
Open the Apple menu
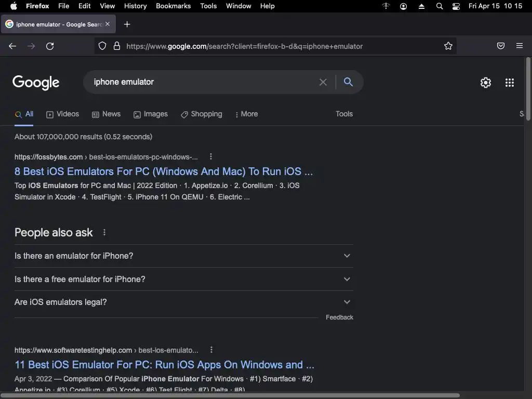[14, 6]
